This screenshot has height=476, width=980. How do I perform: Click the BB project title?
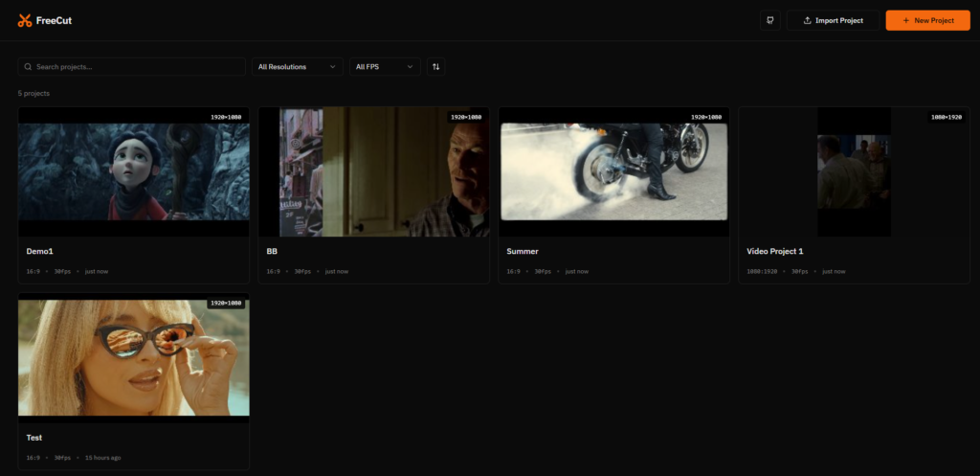tap(272, 251)
